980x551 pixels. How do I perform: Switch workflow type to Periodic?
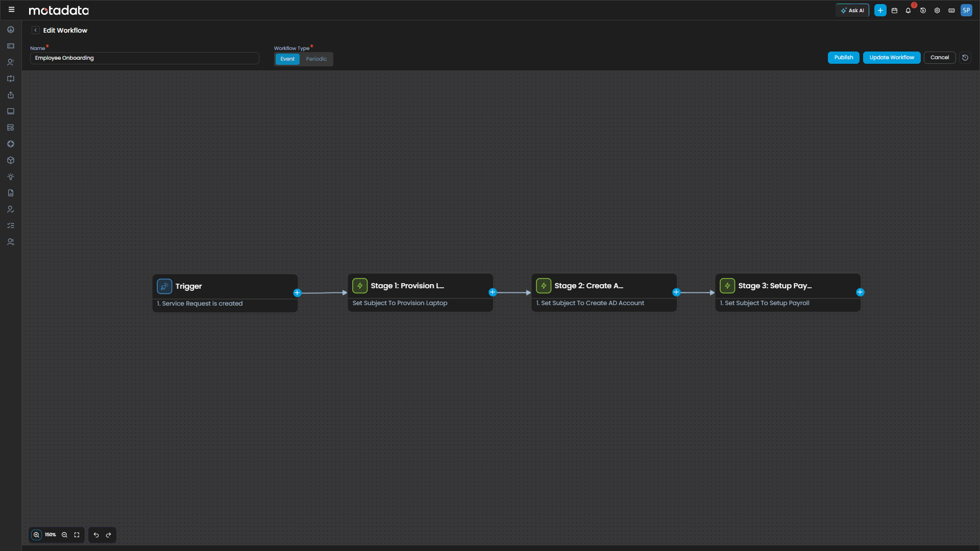click(x=316, y=59)
